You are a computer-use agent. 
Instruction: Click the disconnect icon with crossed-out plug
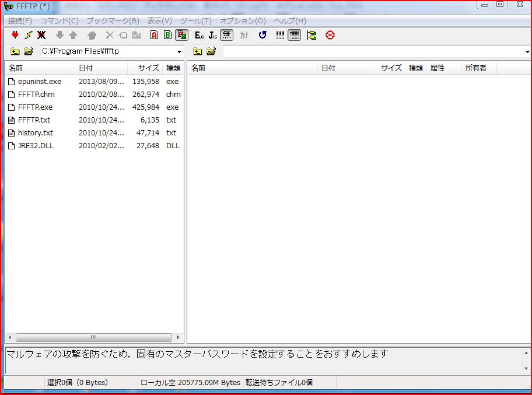(41, 35)
